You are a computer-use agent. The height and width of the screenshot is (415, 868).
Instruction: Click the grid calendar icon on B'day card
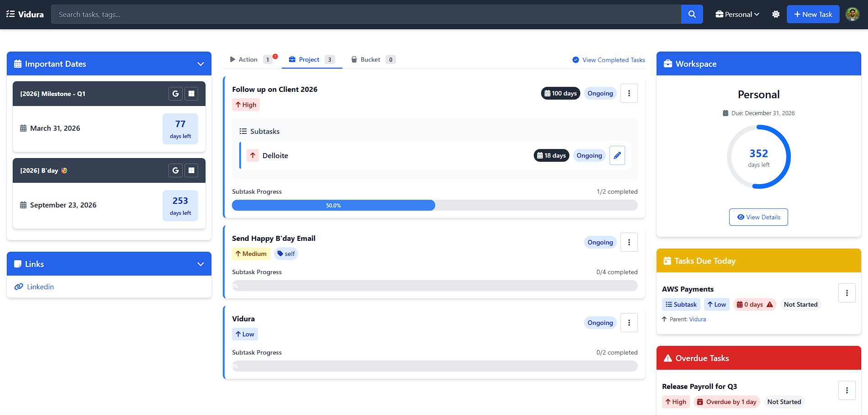(x=191, y=170)
